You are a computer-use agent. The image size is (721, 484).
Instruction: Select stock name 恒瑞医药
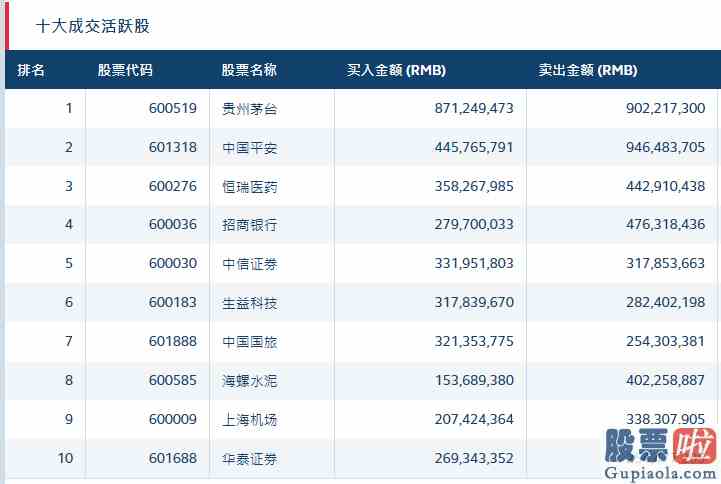coord(250,187)
